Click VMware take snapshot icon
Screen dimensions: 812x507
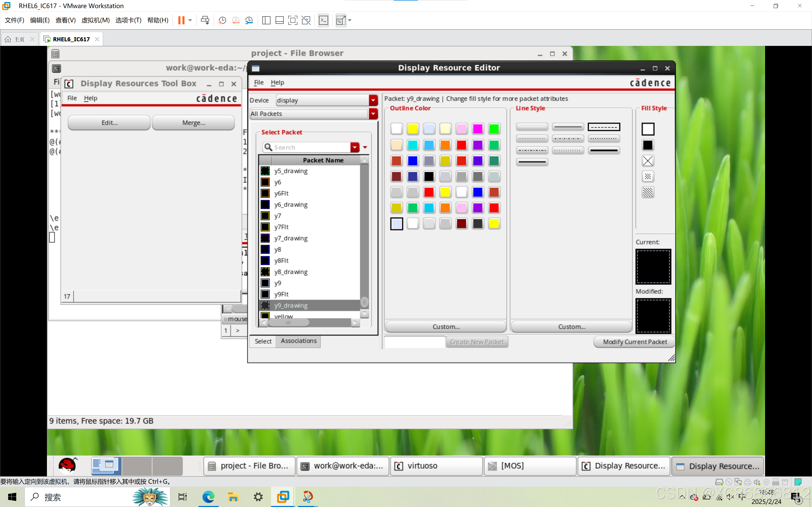[x=222, y=20]
